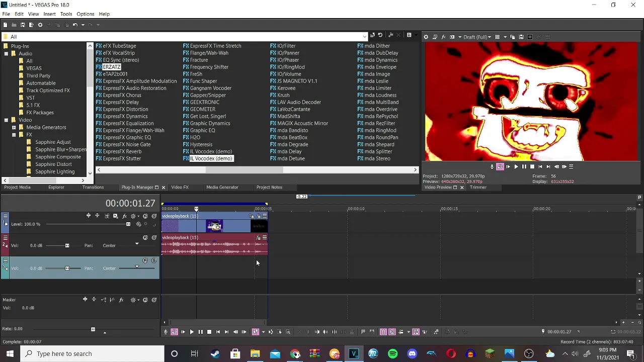Select the Sapphire Lighting folder
Image resolution: width=644 pixels, height=362 pixels.
pos(55,171)
